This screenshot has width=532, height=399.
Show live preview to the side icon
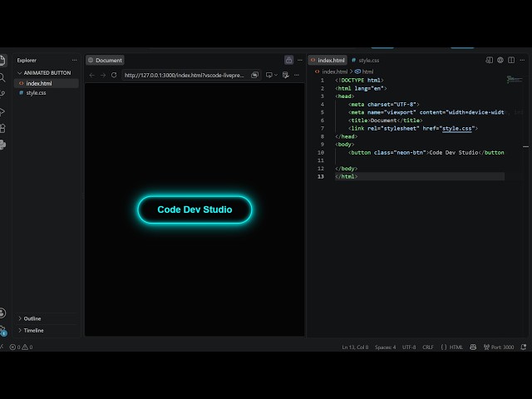(x=489, y=60)
